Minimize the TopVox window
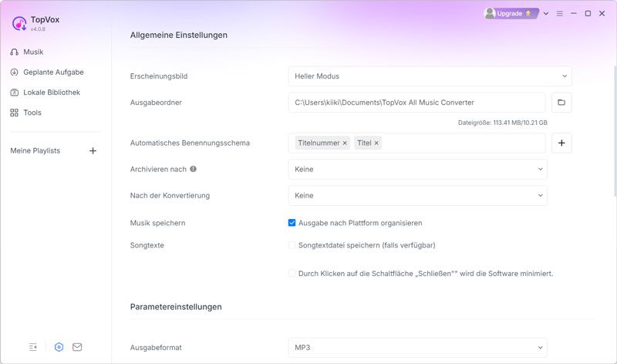617x364 pixels. pos(574,13)
